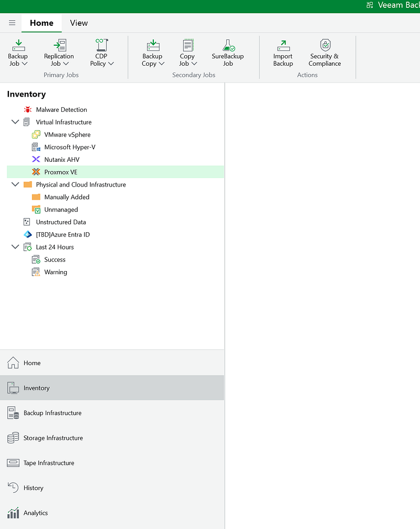Viewport: 420px width, 529px height.
Task: Click the SureBackup Job flask icon
Action: point(228,45)
